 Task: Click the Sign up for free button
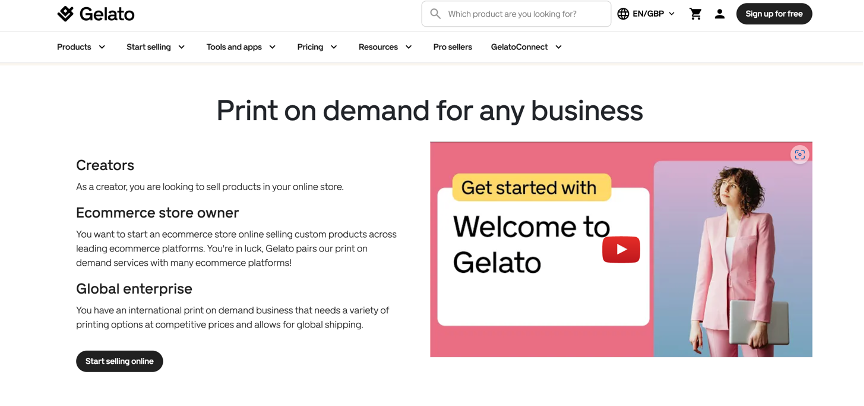click(x=774, y=14)
